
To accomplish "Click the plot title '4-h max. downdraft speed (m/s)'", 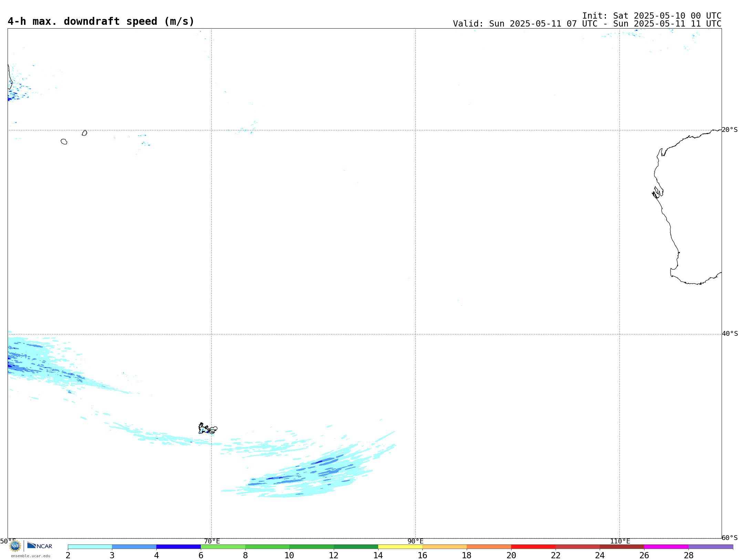I will pyautogui.click(x=101, y=21).
